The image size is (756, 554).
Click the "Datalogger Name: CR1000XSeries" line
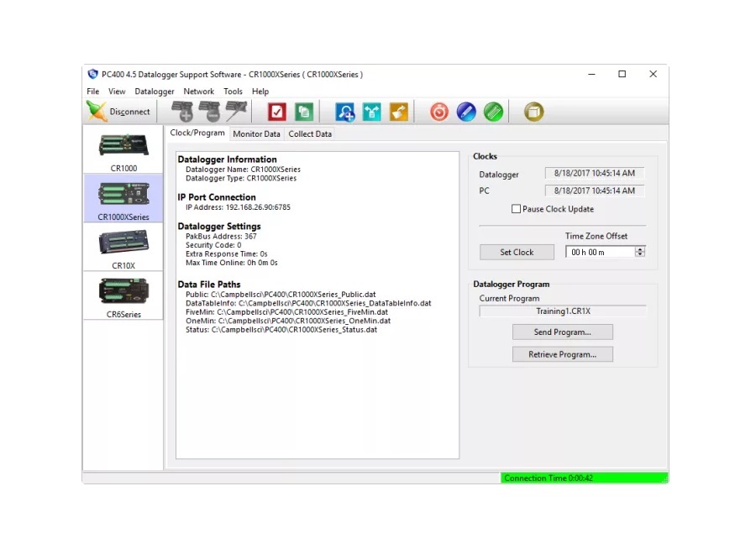tap(243, 169)
